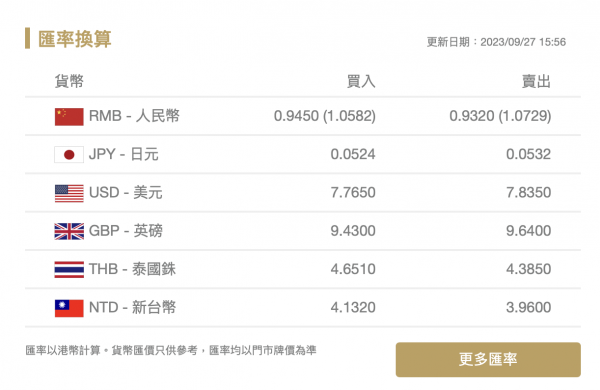
Task: Click the 賣出 column header
Action: [536, 81]
